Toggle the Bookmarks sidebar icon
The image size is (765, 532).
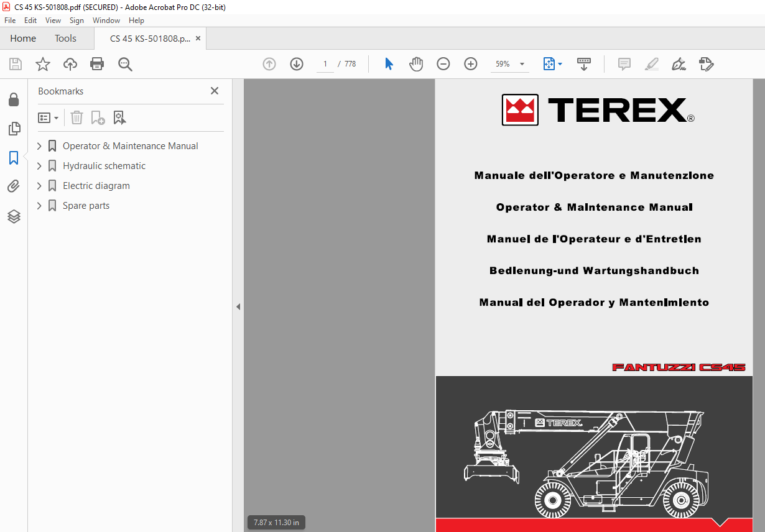[x=14, y=158]
